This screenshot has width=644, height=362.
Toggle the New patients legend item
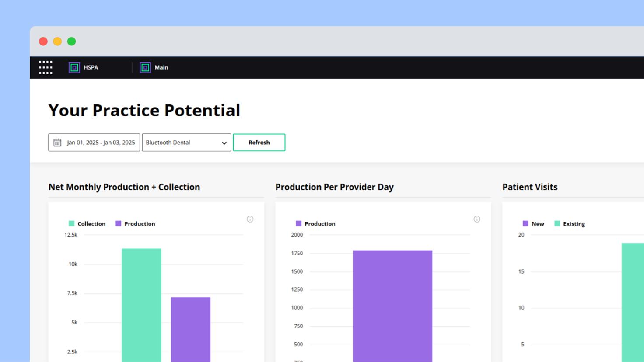534,223
